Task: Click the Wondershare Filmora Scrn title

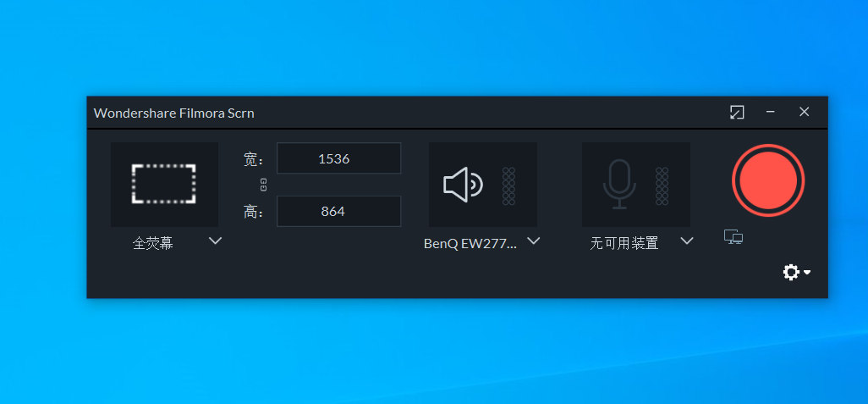Action: click(x=173, y=113)
